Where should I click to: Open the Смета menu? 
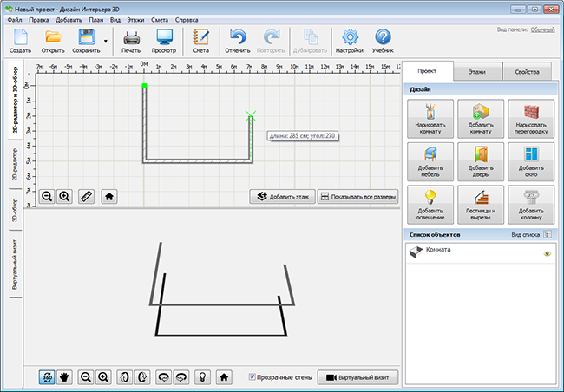click(160, 20)
